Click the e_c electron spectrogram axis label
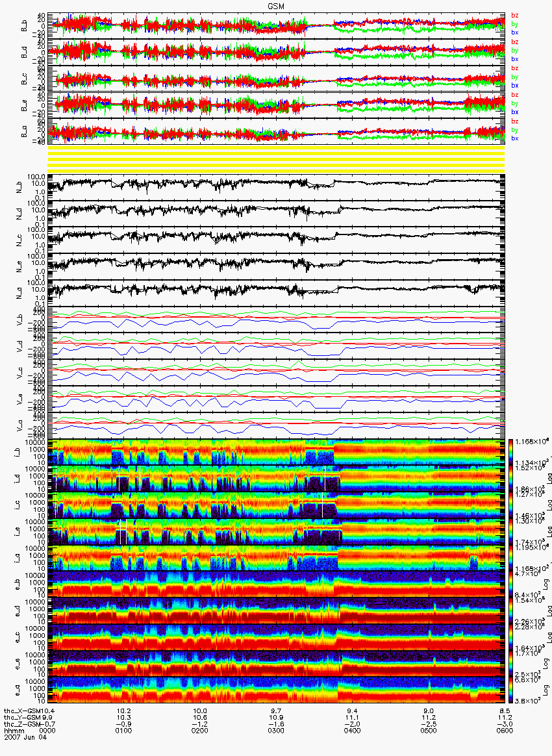This screenshot has width=552, height=756. click(17, 637)
